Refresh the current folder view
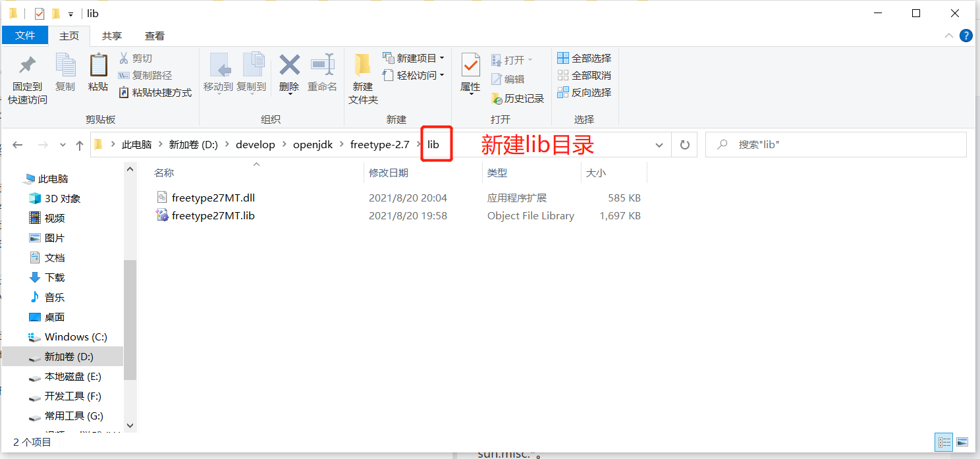The width and height of the screenshot is (980, 459). (x=684, y=145)
